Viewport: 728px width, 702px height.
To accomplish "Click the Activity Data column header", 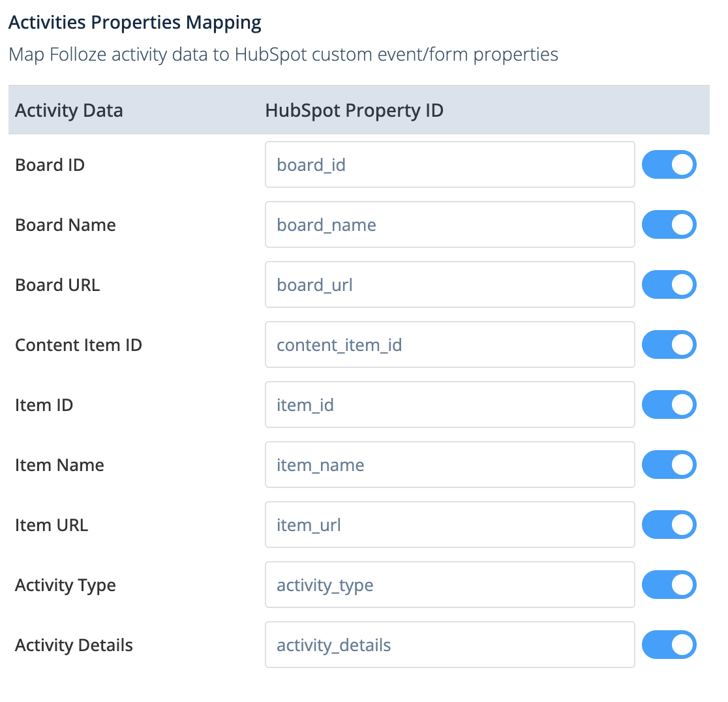I will coord(69,110).
